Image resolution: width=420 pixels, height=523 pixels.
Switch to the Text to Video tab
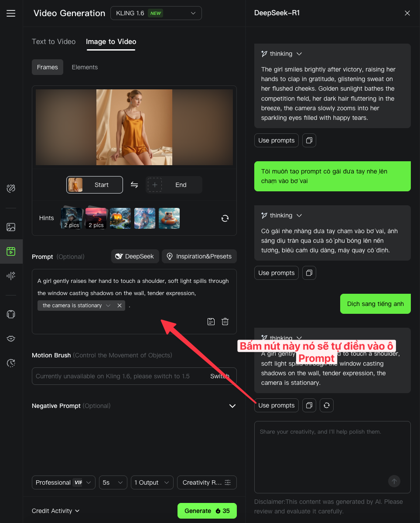point(54,41)
